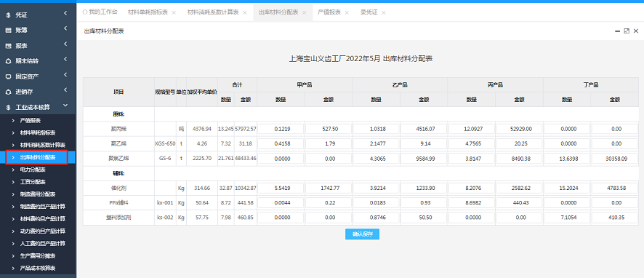Click the amount field showing 9584.99
The width and height of the screenshot is (644, 278).
click(424, 159)
